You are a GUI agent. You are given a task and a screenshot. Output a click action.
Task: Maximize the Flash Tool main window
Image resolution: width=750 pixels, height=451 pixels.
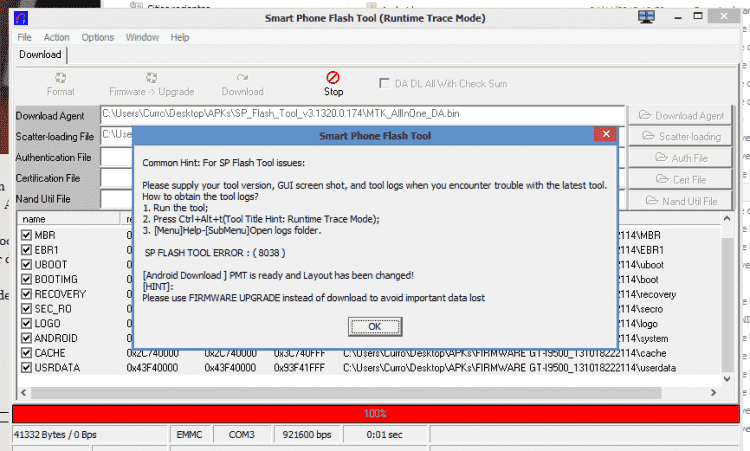click(x=698, y=16)
